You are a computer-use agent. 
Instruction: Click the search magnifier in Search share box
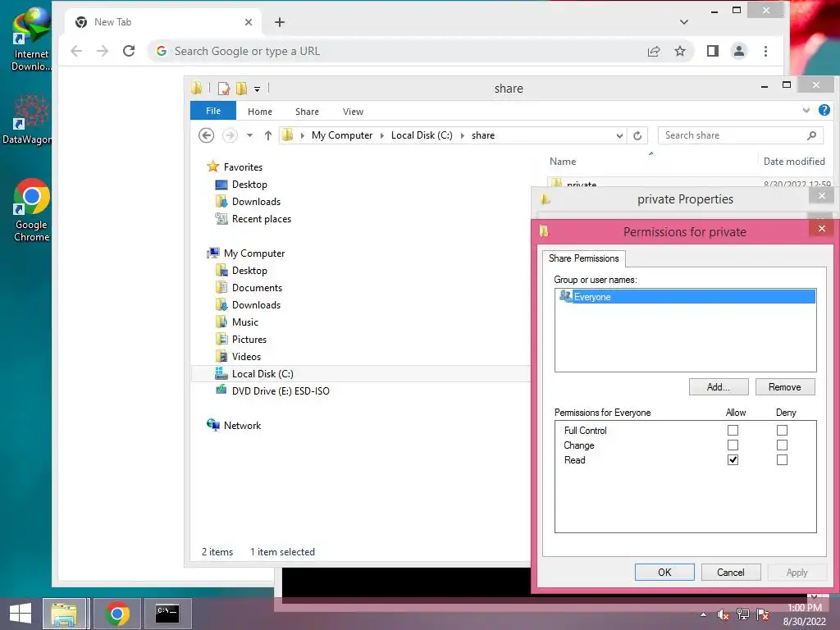coord(811,135)
